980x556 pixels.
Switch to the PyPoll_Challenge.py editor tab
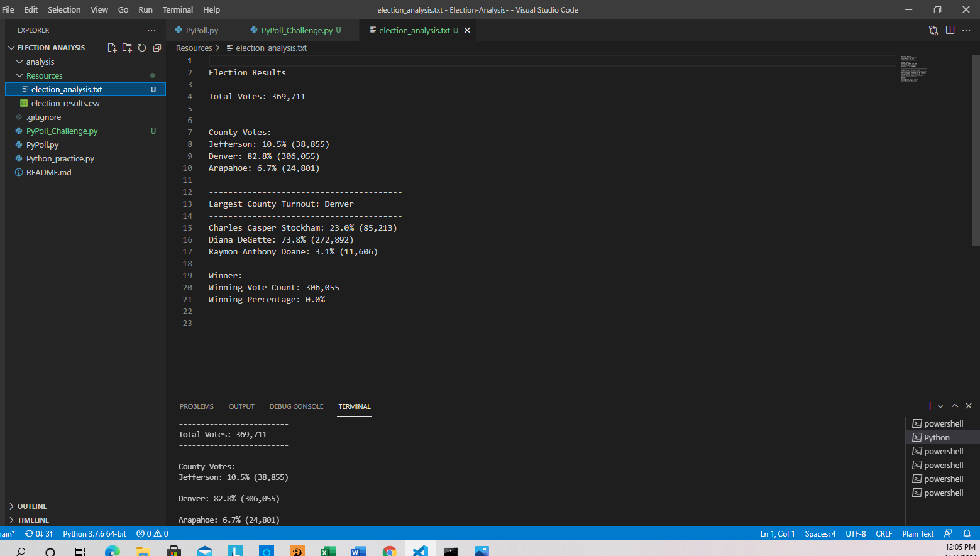[x=300, y=30]
